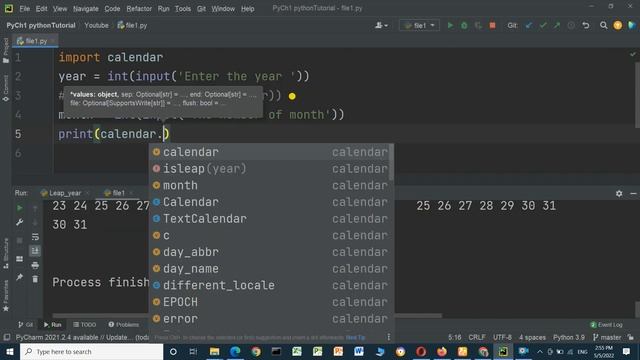Change line separator CRLF in status bar
Screen dimensions: 640x360
coord(477,337)
